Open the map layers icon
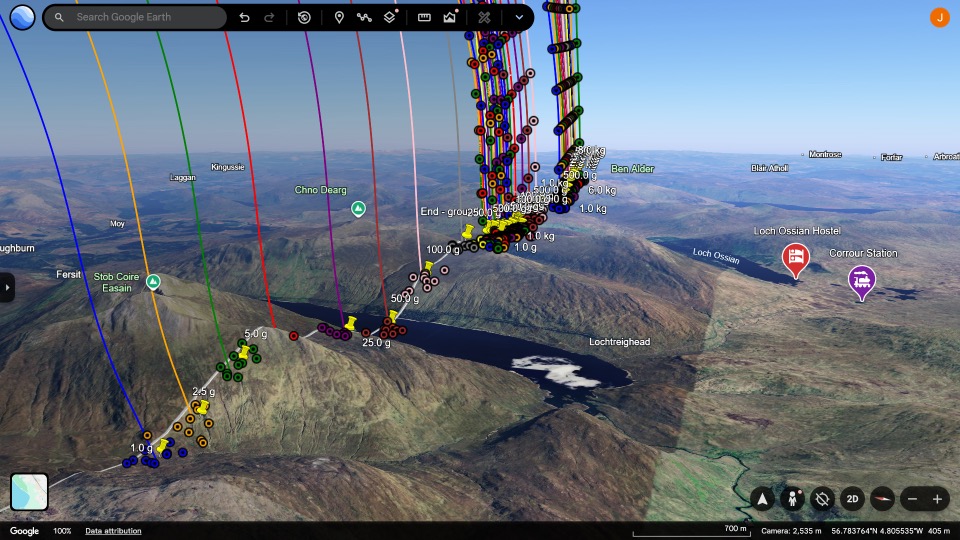The image size is (960, 540). pyautogui.click(x=390, y=17)
